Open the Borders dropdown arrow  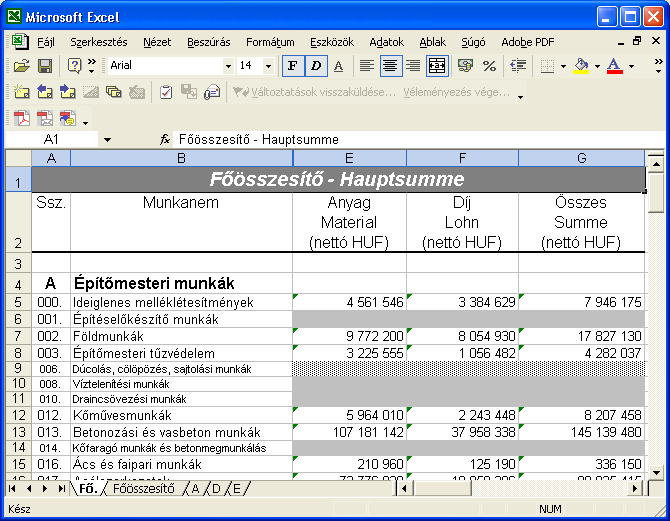[563, 66]
